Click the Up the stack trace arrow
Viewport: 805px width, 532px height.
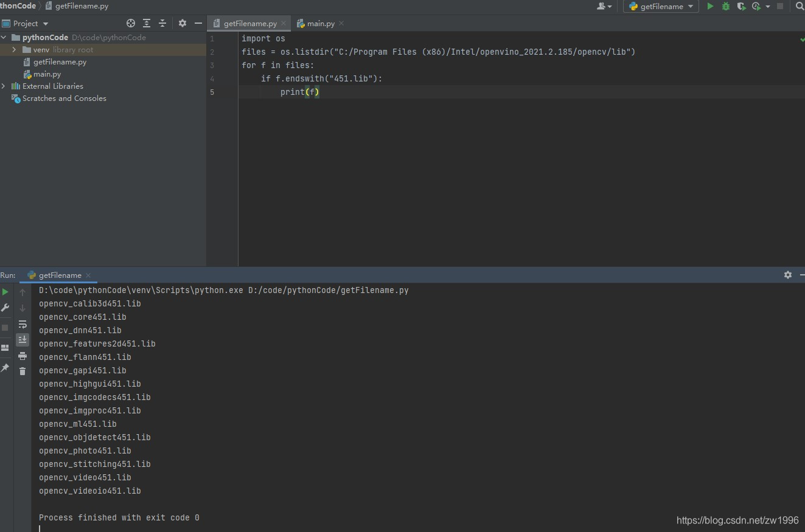click(x=23, y=292)
